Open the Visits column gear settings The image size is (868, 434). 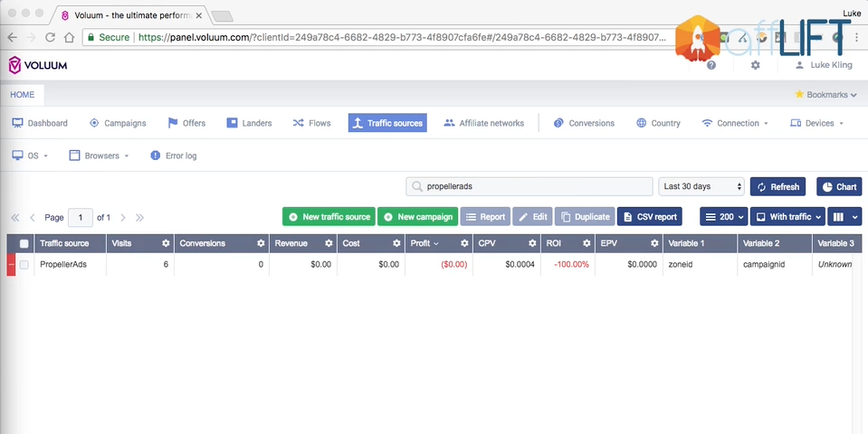(166, 243)
